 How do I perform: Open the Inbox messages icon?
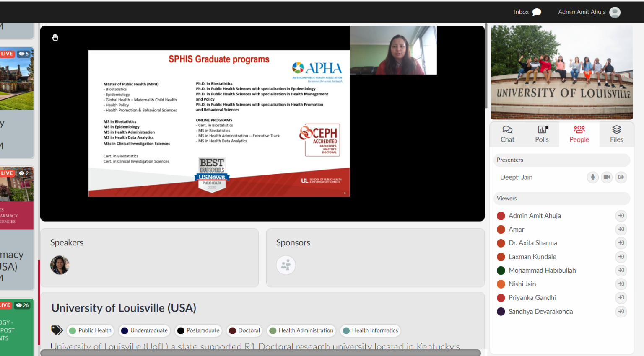537,12
